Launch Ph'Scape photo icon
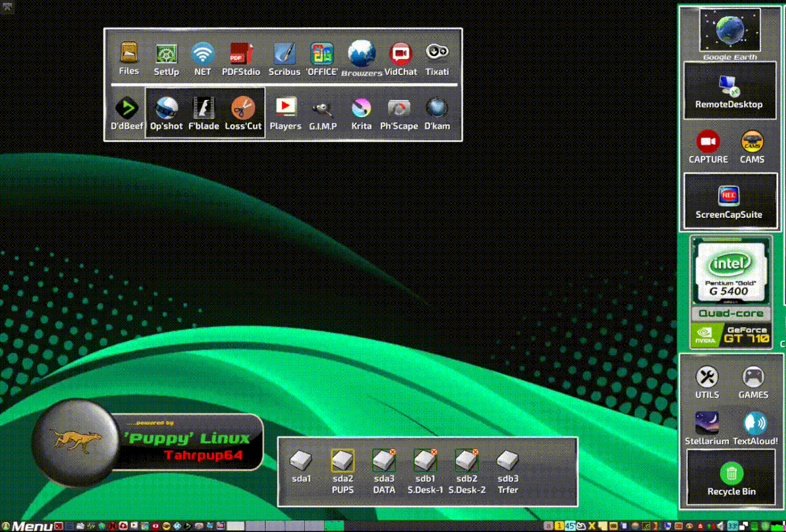The image size is (786, 532). (399, 108)
